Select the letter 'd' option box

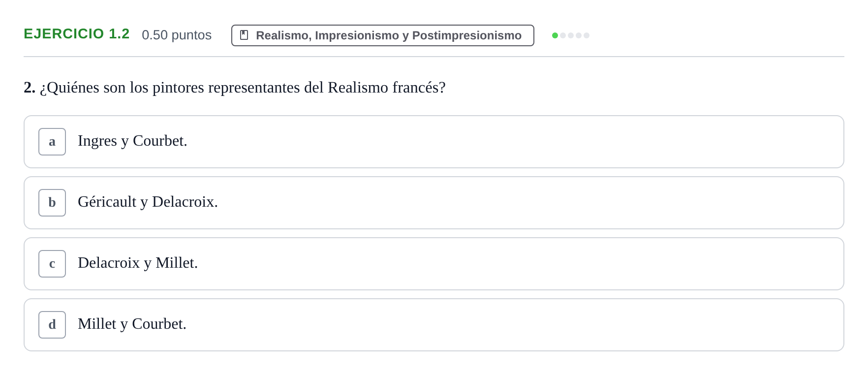click(52, 325)
